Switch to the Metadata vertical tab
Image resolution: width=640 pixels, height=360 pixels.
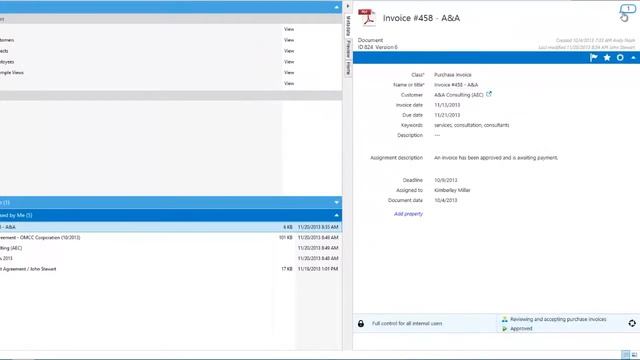(348, 26)
